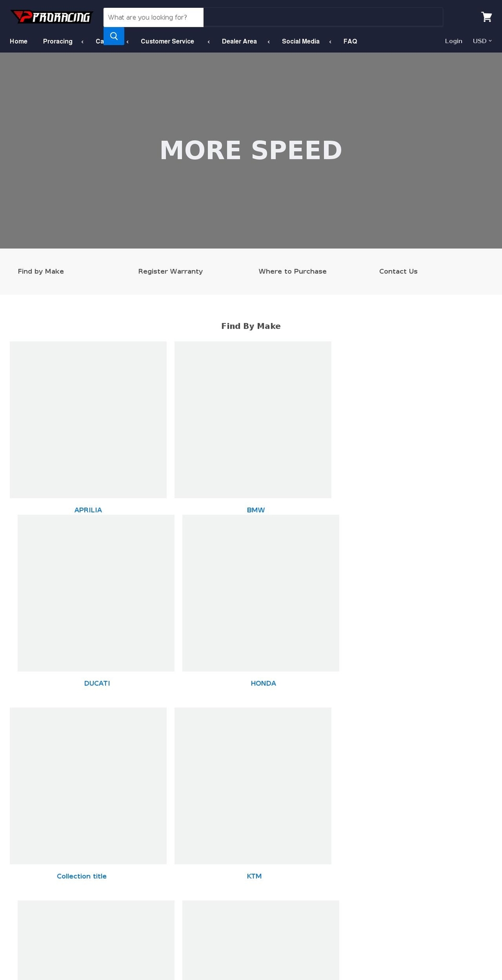
Task: Focus the 'What are you looking for?' search field
Action: coord(153,17)
